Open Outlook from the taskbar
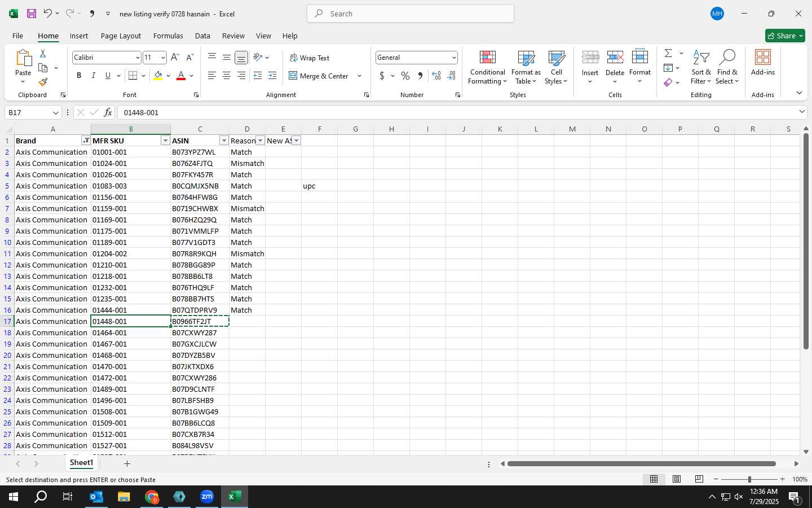 coord(96,497)
